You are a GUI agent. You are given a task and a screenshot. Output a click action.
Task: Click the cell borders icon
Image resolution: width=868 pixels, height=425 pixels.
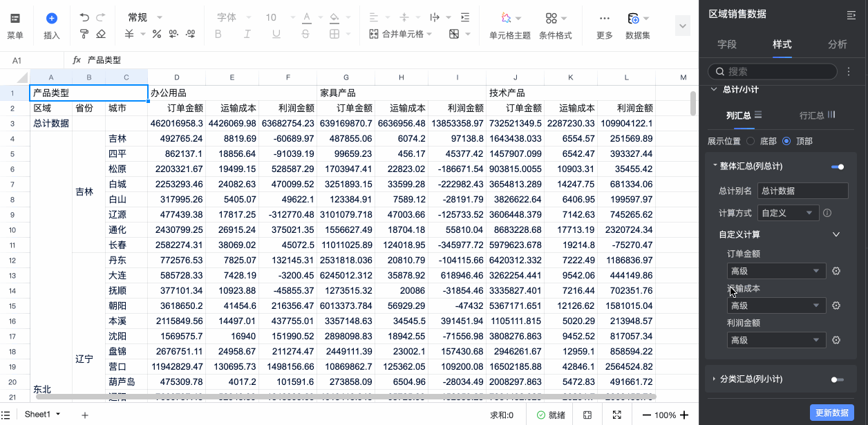click(334, 33)
